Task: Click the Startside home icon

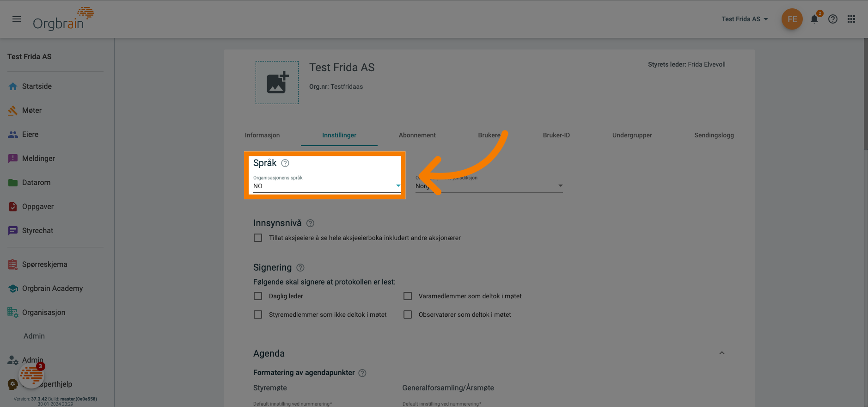Action: 13,86
